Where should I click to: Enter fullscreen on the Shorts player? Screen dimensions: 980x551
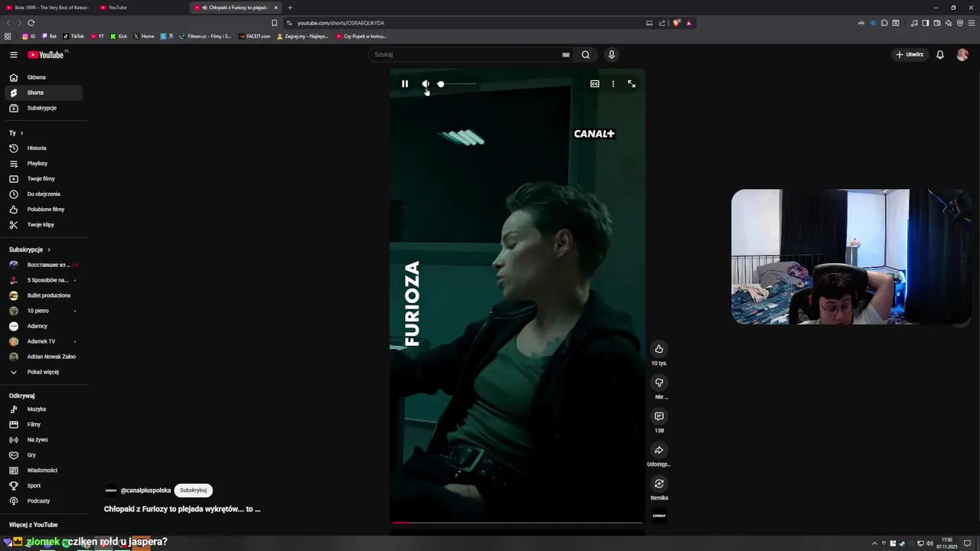point(632,83)
